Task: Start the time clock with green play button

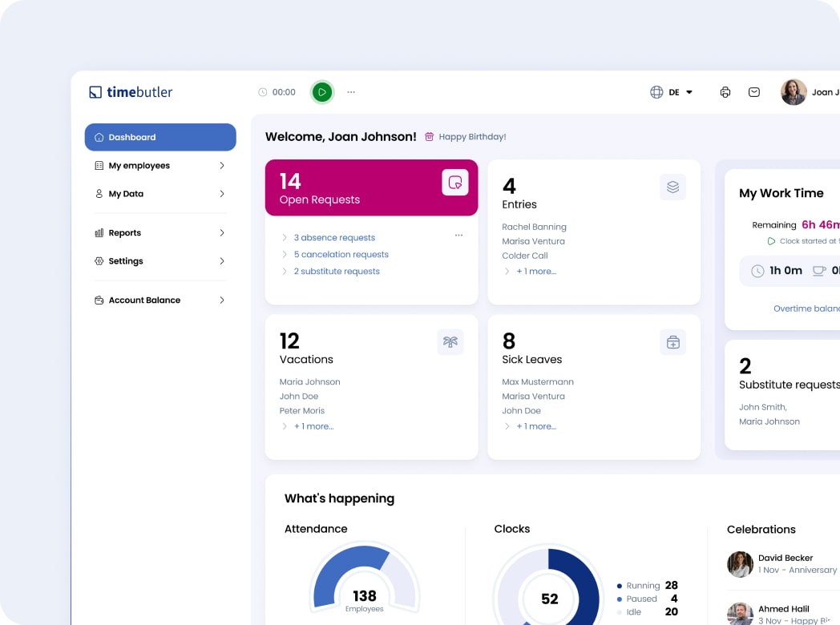Action: (x=321, y=92)
